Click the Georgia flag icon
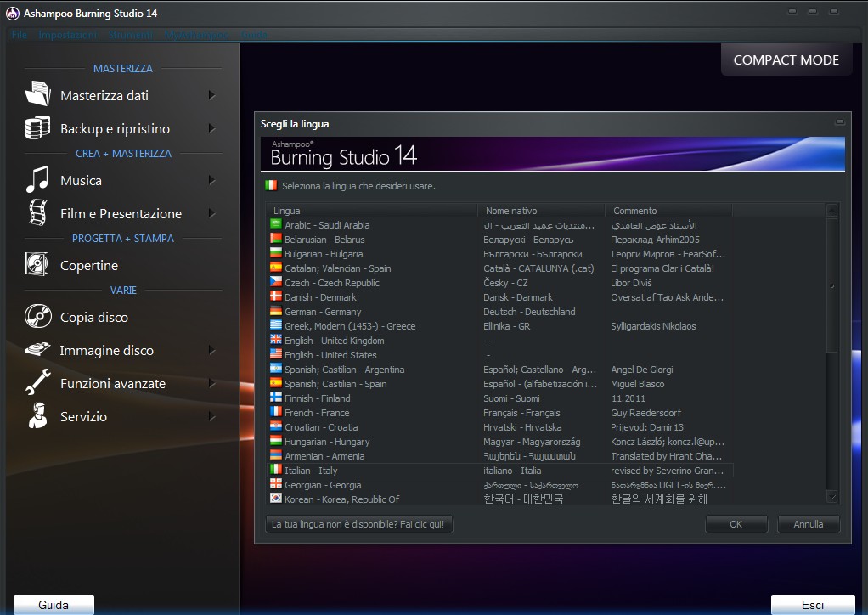 [x=276, y=484]
